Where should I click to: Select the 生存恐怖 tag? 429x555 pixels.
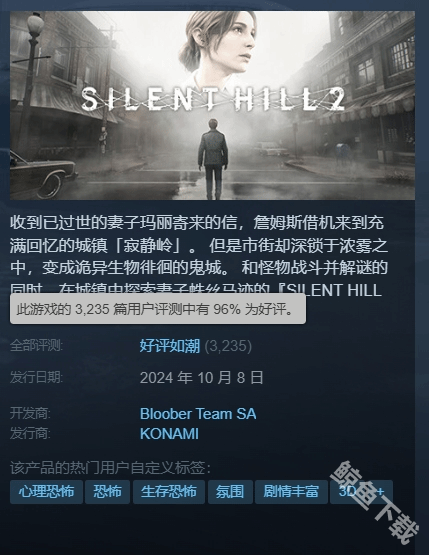[169, 492]
